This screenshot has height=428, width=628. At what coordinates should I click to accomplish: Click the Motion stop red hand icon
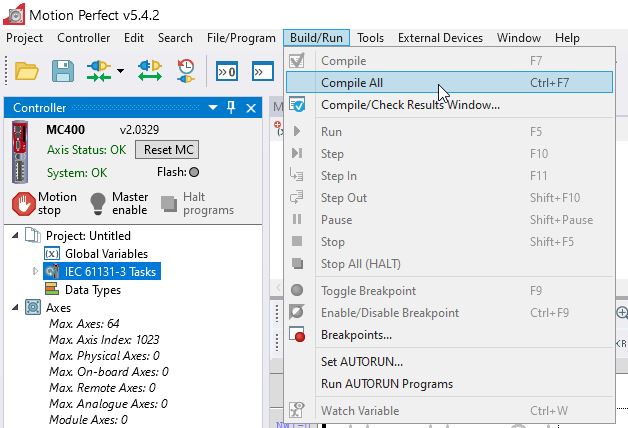coord(24,204)
